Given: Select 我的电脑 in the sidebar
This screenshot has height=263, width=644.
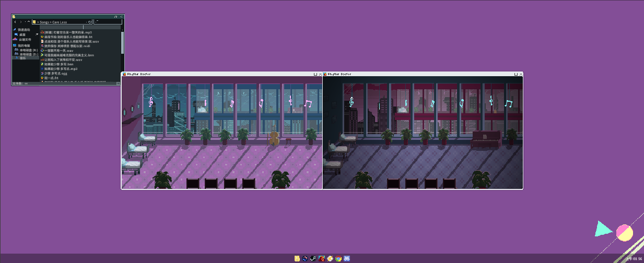Looking at the screenshot, I should pos(21,45).
